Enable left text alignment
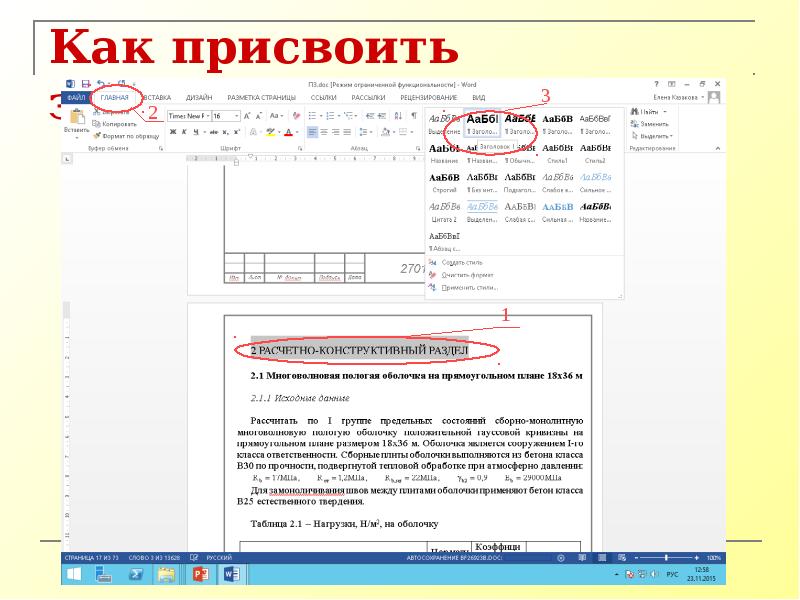 click(312, 132)
